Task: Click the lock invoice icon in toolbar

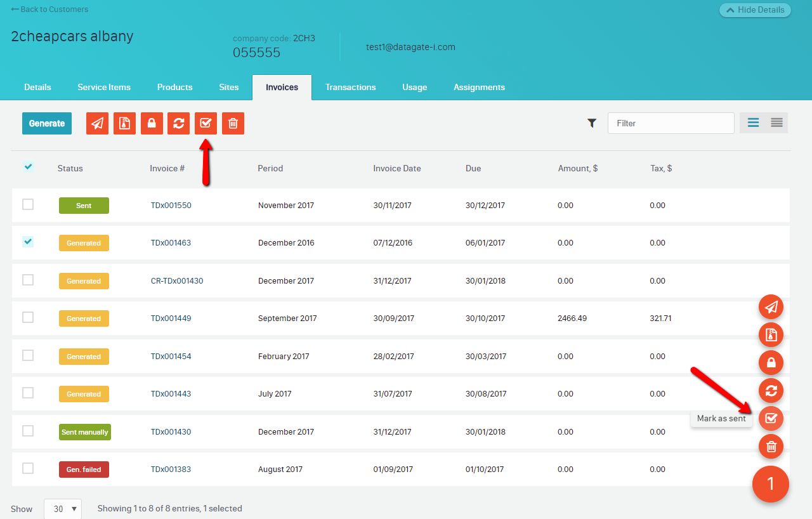Action: pyautogui.click(x=152, y=123)
